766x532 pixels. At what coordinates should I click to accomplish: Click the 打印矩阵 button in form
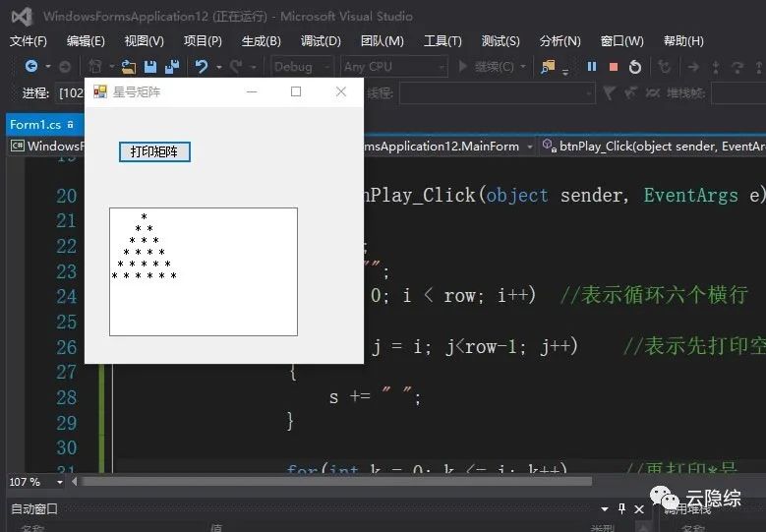tap(154, 151)
